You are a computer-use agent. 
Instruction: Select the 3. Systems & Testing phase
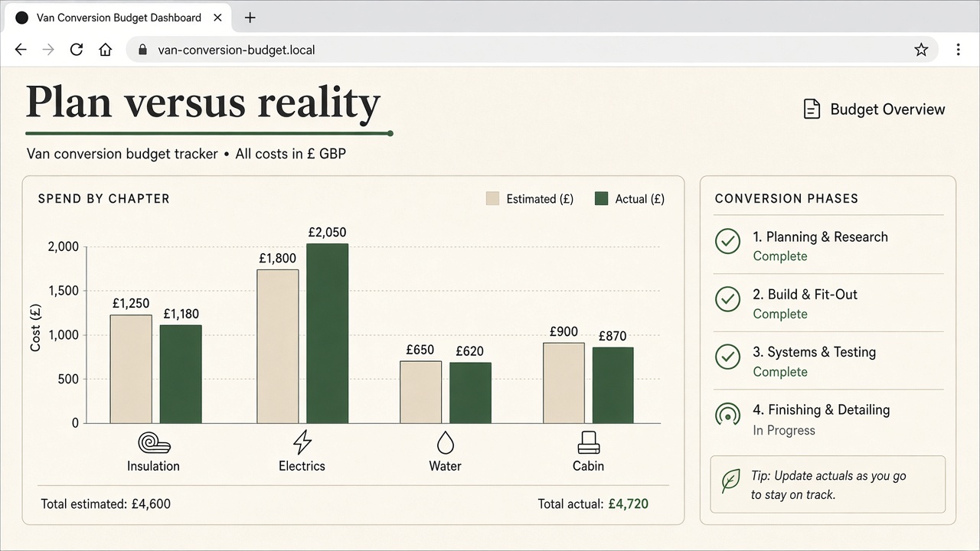pos(828,361)
